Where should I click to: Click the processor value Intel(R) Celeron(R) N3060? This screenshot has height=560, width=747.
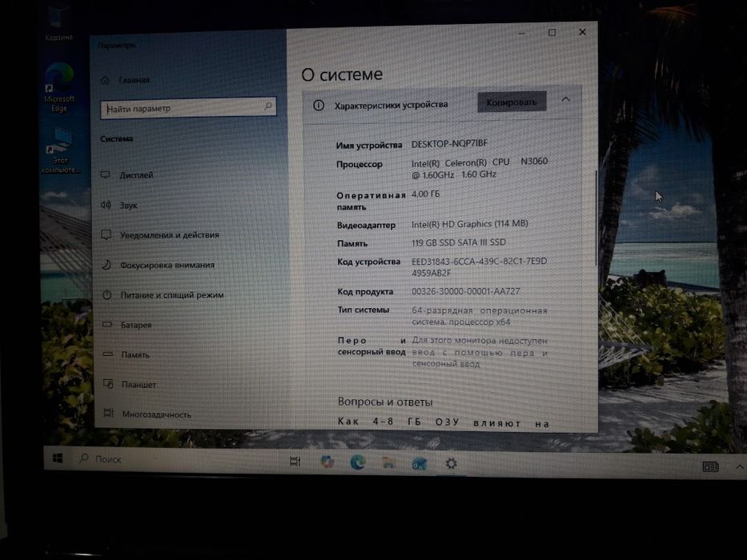pyautogui.click(x=480, y=168)
